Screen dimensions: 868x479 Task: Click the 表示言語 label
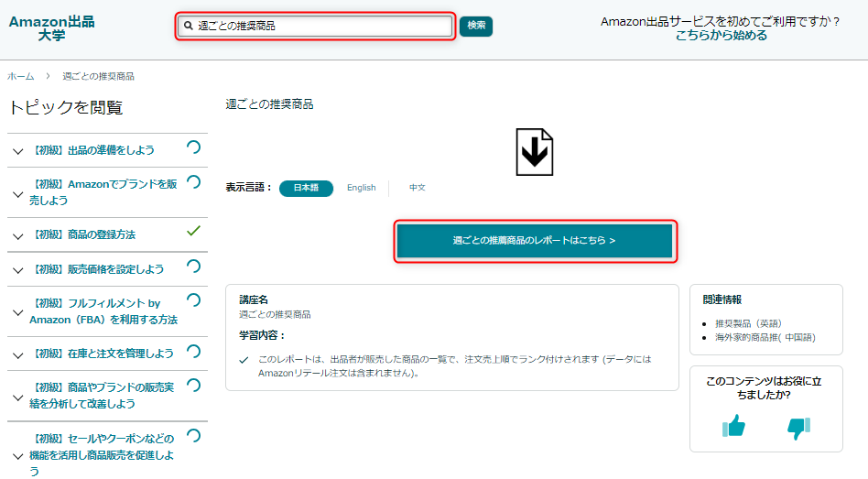coord(248,188)
